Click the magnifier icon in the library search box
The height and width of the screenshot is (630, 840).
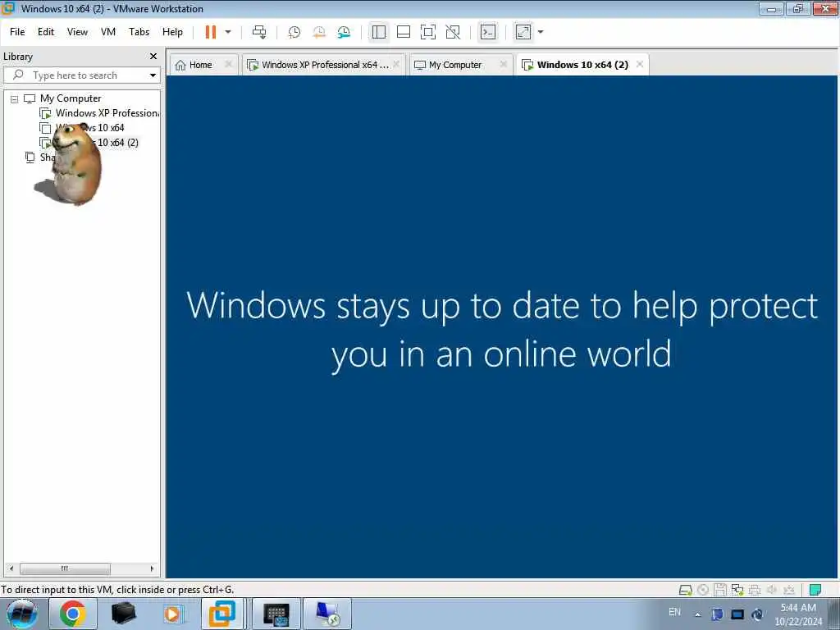click(18, 75)
